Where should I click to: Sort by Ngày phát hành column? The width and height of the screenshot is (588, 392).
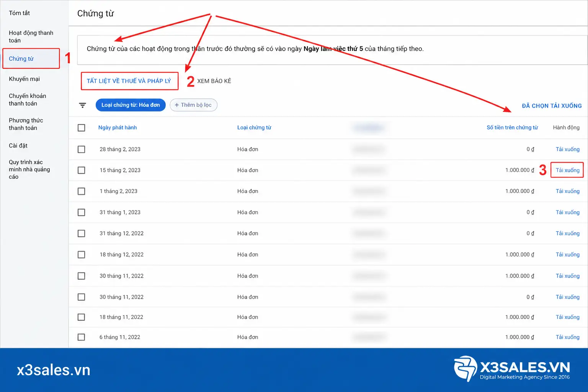pos(118,127)
